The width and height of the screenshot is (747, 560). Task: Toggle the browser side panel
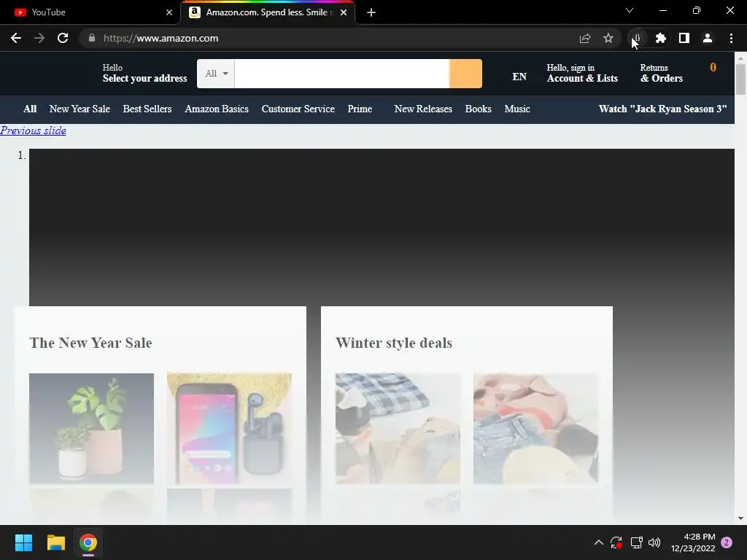coord(684,38)
